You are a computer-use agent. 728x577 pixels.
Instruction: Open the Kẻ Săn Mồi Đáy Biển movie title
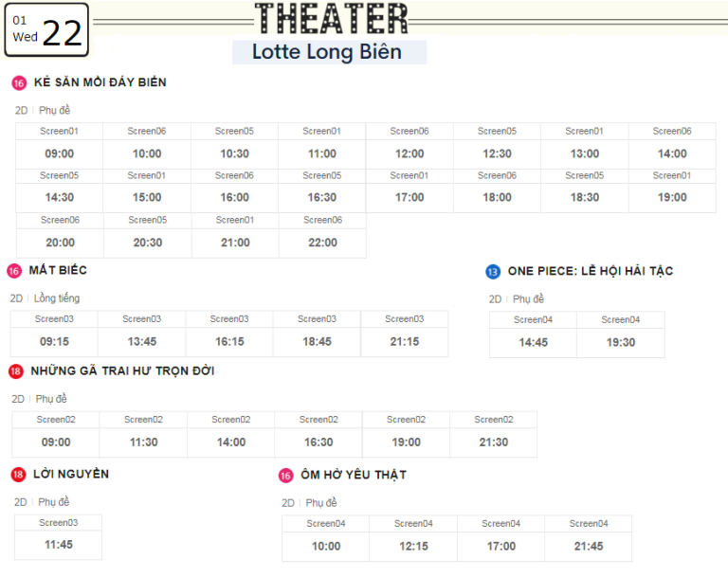pos(100,82)
